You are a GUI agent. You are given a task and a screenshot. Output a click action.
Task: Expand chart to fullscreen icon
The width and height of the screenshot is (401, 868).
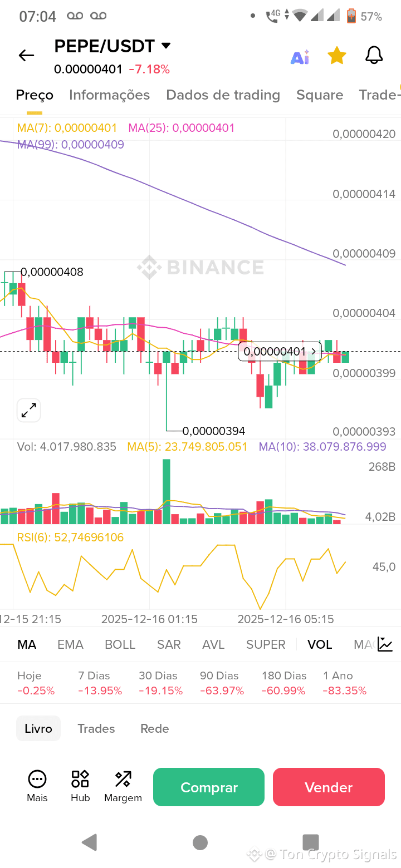28,411
